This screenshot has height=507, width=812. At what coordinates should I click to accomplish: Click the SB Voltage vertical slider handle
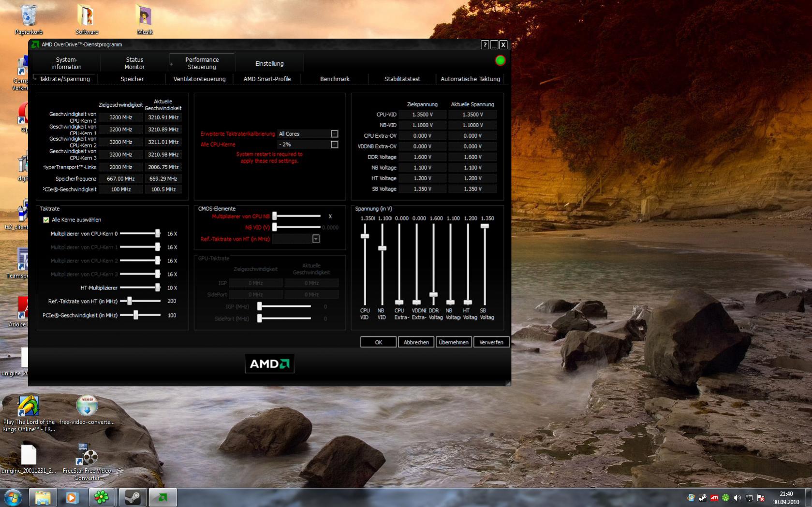[x=485, y=226]
